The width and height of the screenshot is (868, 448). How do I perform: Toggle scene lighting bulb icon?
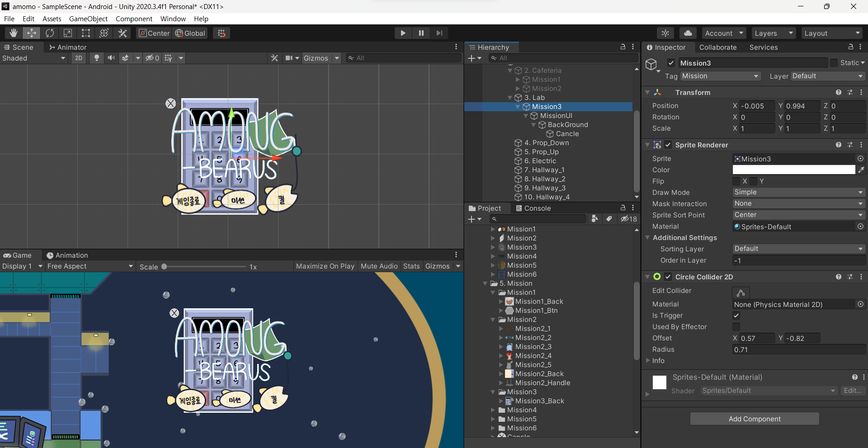pyautogui.click(x=96, y=58)
